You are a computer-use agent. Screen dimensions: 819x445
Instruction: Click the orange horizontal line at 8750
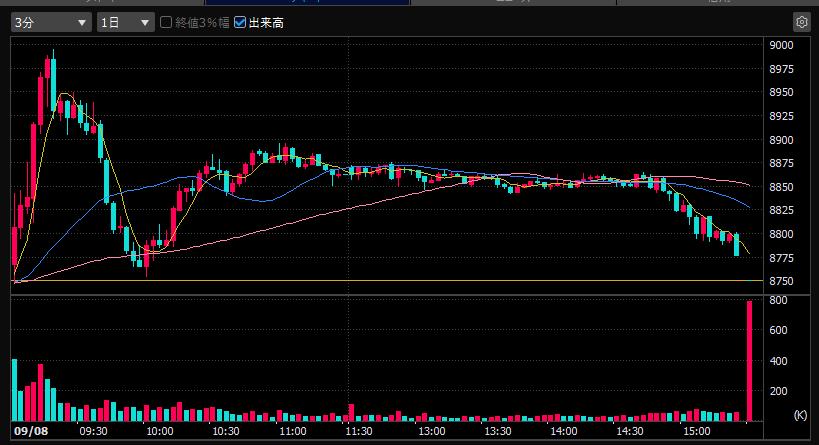point(387,280)
